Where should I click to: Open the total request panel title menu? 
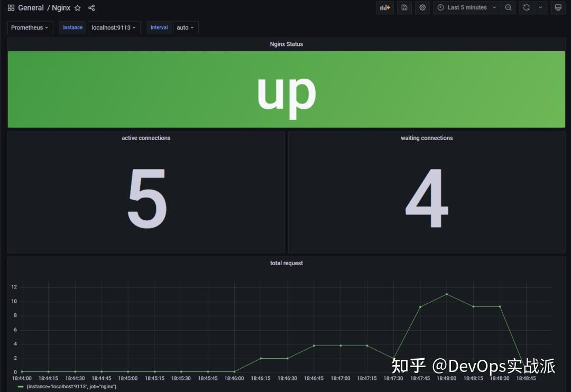(286, 263)
